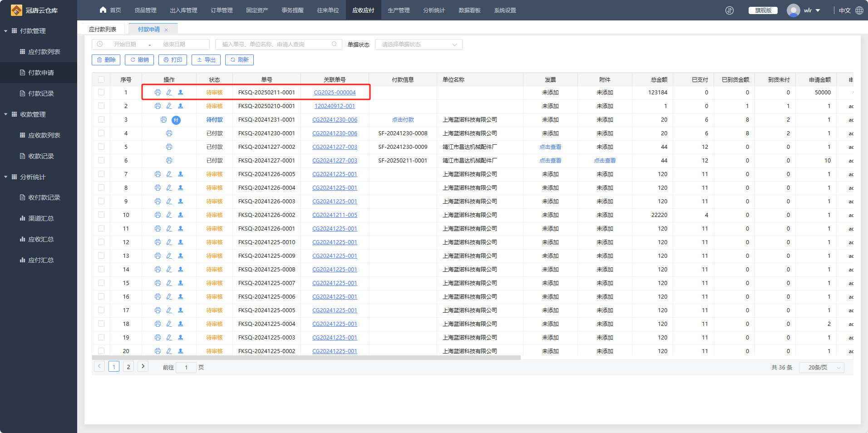Open linked order CG2025-000004
The height and width of the screenshot is (433, 868).
[x=335, y=93]
